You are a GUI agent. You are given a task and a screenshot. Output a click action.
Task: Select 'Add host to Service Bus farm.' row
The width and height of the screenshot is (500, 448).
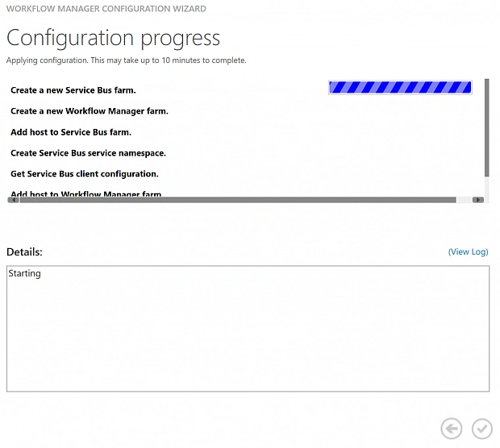tap(71, 132)
